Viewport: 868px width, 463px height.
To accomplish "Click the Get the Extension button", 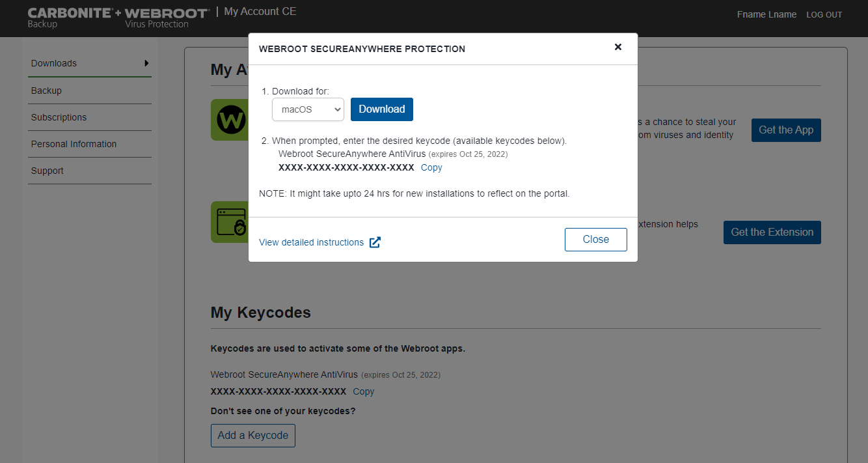I will pyautogui.click(x=772, y=232).
